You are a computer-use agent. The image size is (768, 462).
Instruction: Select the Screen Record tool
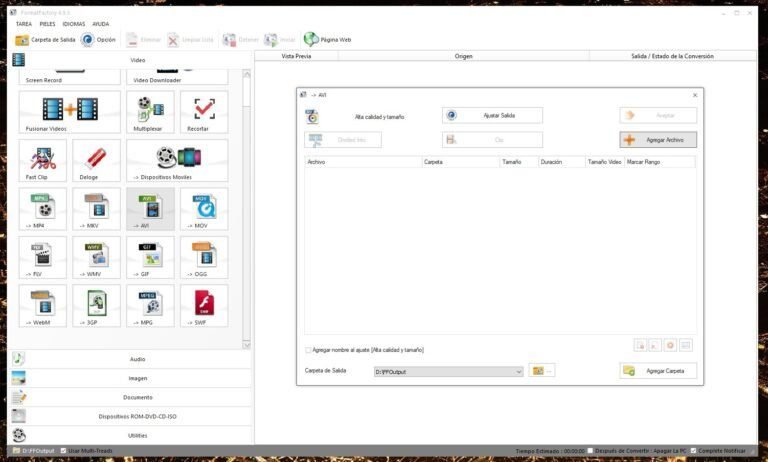70,76
